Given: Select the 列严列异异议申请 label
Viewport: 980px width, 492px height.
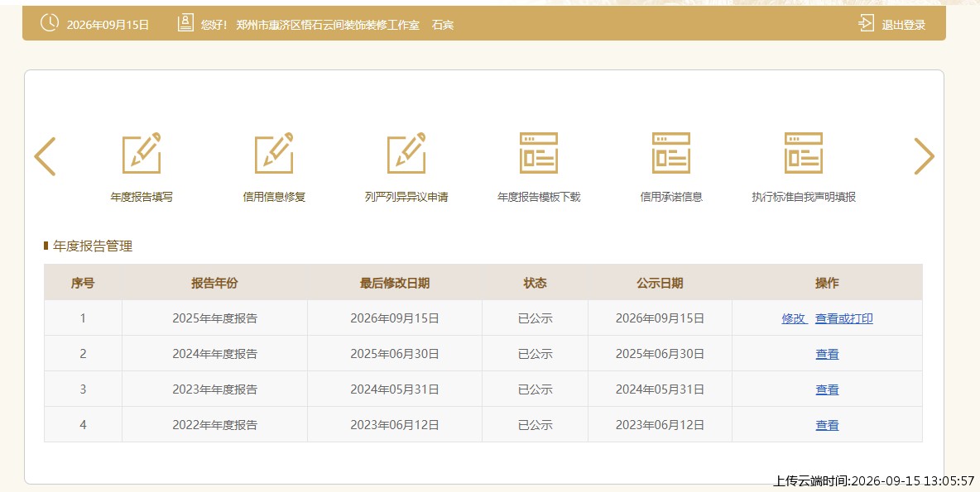Looking at the screenshot, I should pyautogui.click(x=406, y=197).
